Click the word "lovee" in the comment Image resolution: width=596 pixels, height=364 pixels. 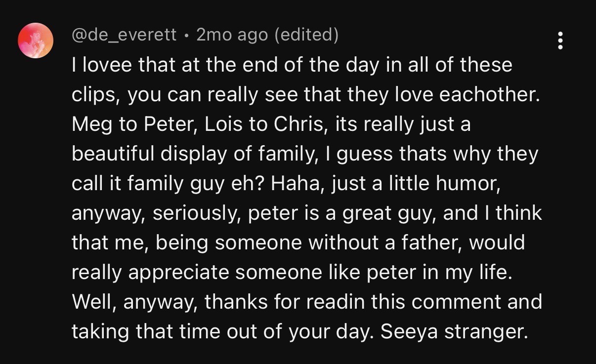[104, 65]
